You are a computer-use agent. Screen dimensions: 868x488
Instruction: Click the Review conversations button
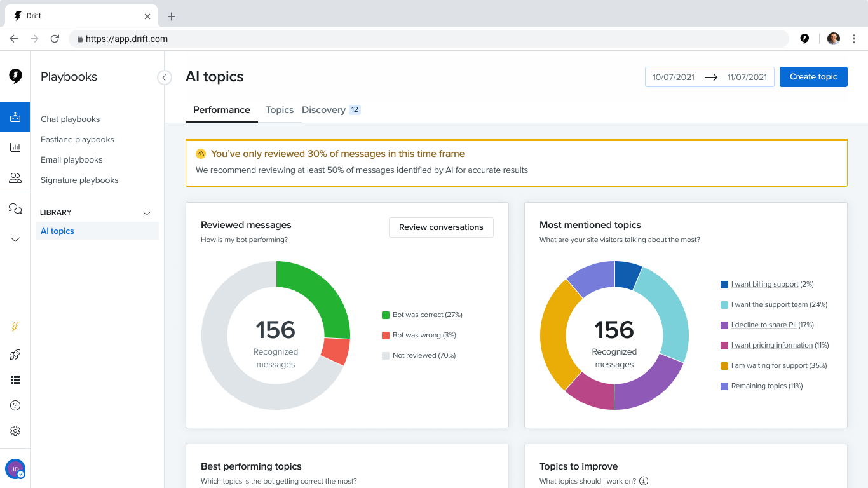(441, 227)
